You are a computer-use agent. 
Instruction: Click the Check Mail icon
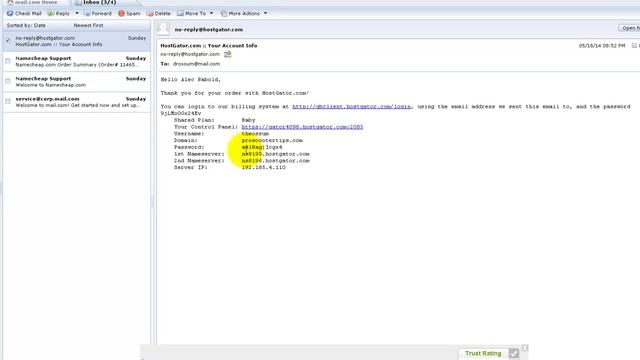pos(10,13)
